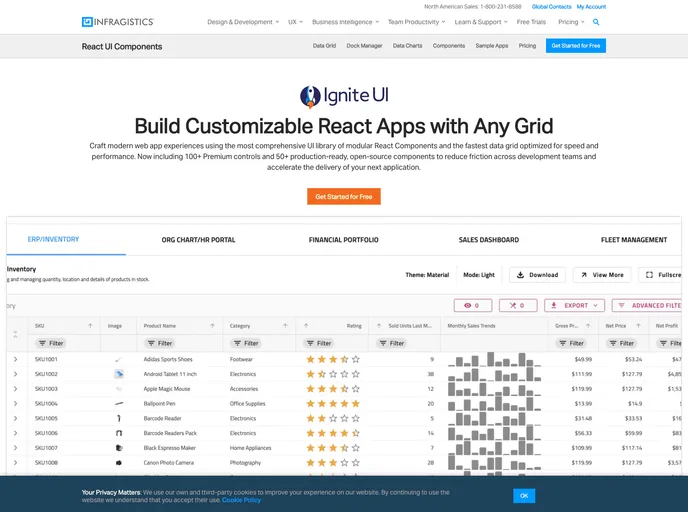This screenshot has height=512, width=688.
Task: Switch to Sales Dashboard tab
Action: pyautogui.click(x=489, y=240)
